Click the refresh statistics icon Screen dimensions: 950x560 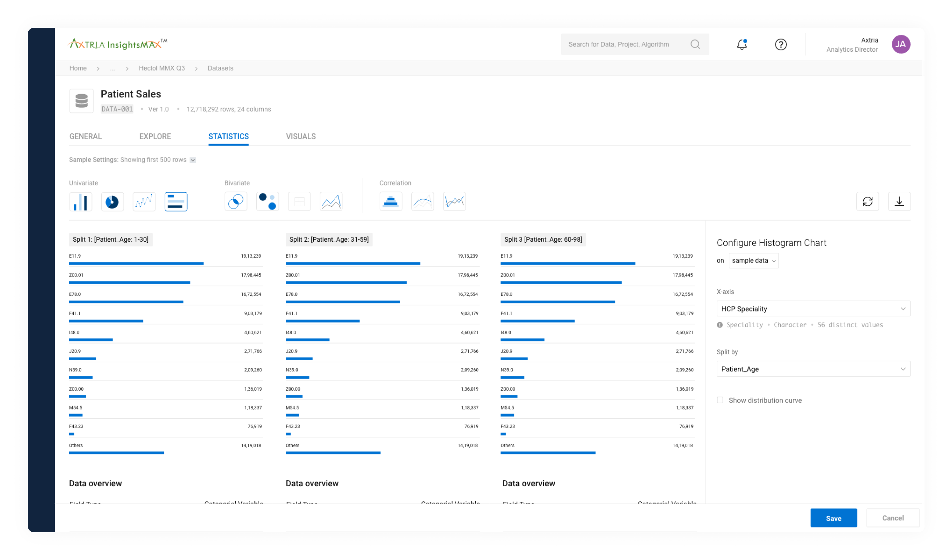click(x=868, y=201)
